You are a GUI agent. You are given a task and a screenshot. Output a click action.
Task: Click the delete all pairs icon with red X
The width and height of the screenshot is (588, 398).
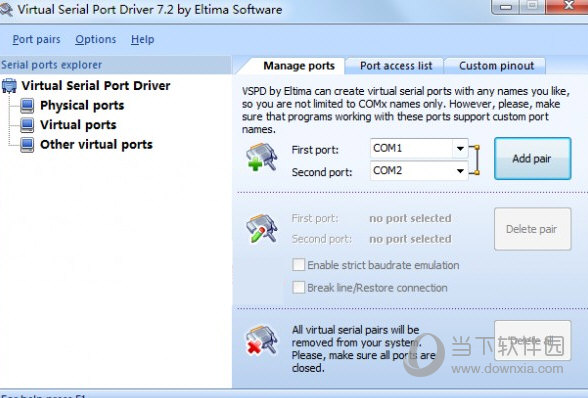(261, 340)
